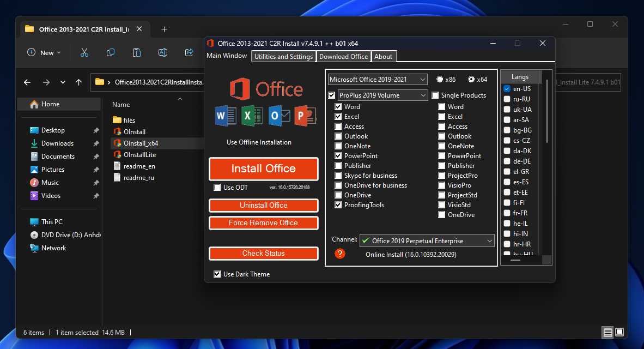Select the x64 architecture radio button
644x349 pixels.
click(471, 79)
